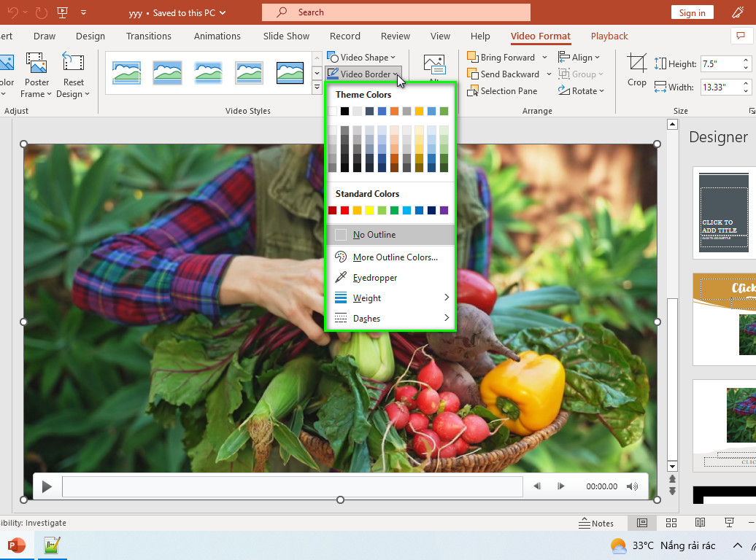The image size is (756, 560).
Task: Mute the video volume icon
Action: click(x=632, y=486)
